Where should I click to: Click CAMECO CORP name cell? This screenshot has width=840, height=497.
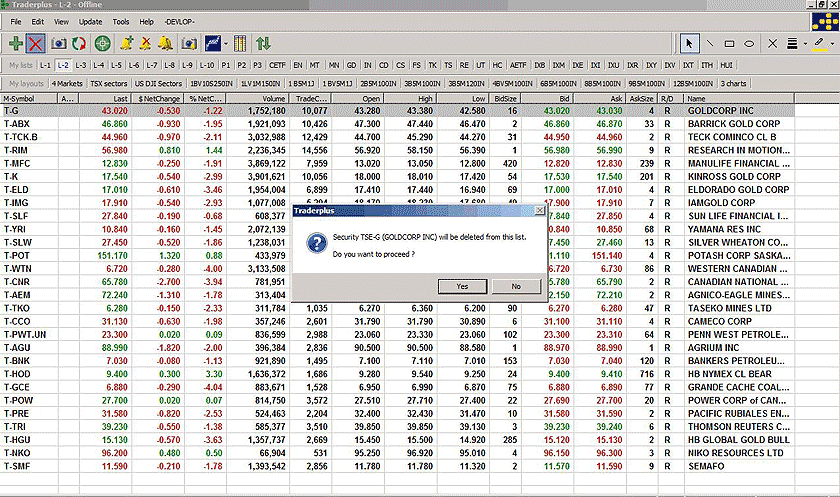tap(719, 322)
